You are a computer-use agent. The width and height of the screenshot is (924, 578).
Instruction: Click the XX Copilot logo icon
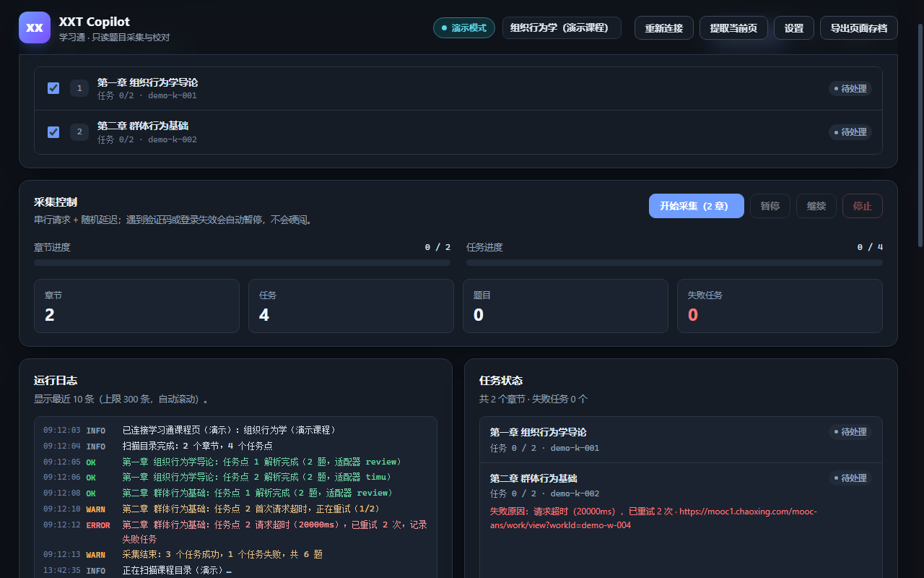click(x=35, y=27)
